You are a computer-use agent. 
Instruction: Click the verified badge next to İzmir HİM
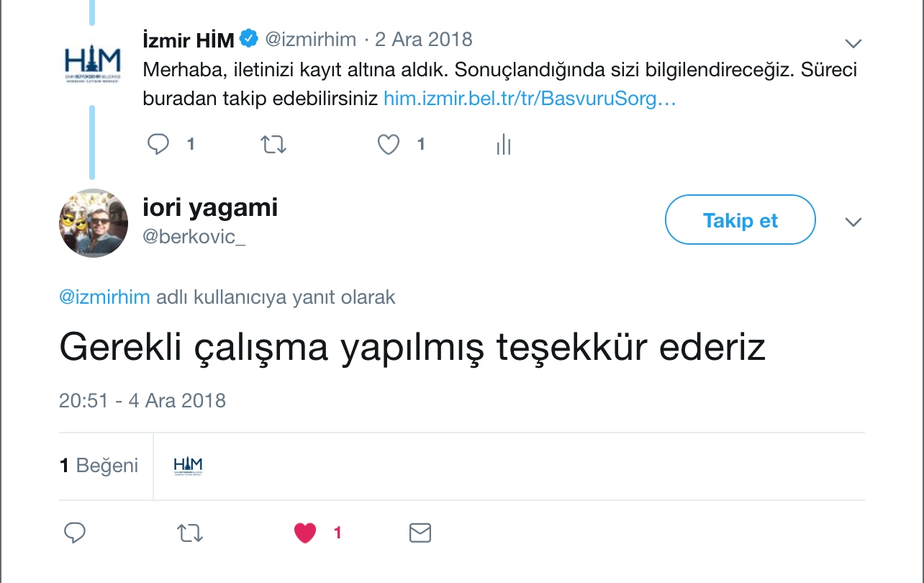[248, 39]
